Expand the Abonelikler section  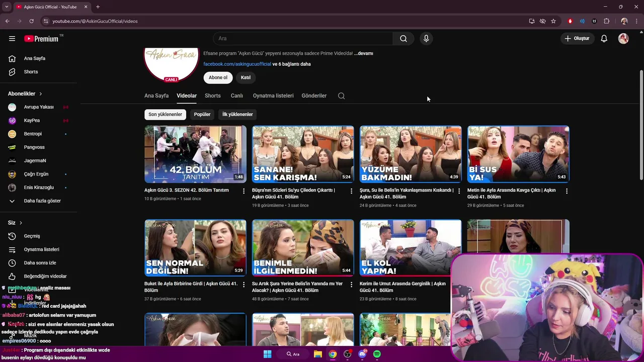(25, 94)
